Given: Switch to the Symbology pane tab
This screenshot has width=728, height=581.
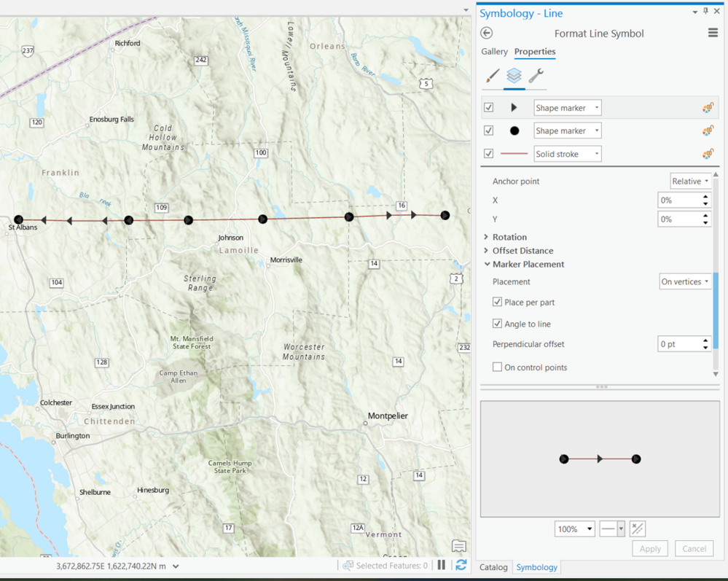Looking at the screenshot, I should pyautogui.click(x=537, y=567).
